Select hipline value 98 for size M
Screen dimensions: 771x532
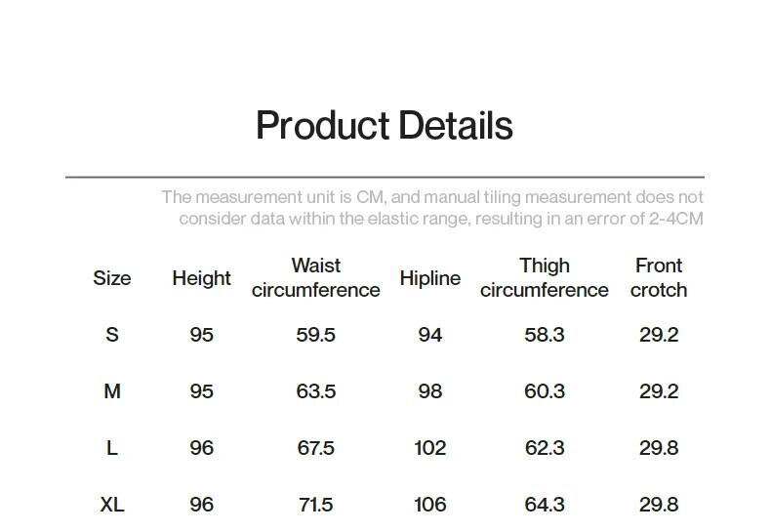pyautogui.click(x=429, y=391)
